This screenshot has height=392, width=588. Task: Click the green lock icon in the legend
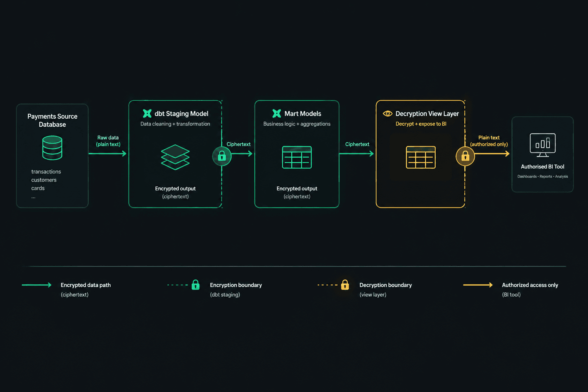pos(196,285)
